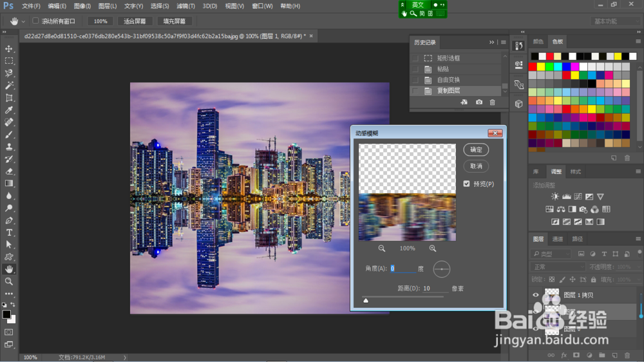Screen dimensions: 644x362
Task: Click the 100% zoom button in options bar
Action: 100,21
